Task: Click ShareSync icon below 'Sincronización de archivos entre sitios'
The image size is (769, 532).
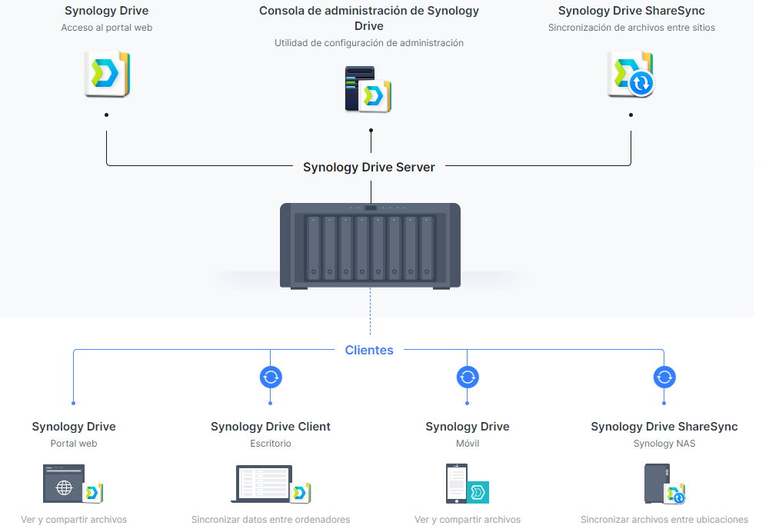Action: coord(630,75)
